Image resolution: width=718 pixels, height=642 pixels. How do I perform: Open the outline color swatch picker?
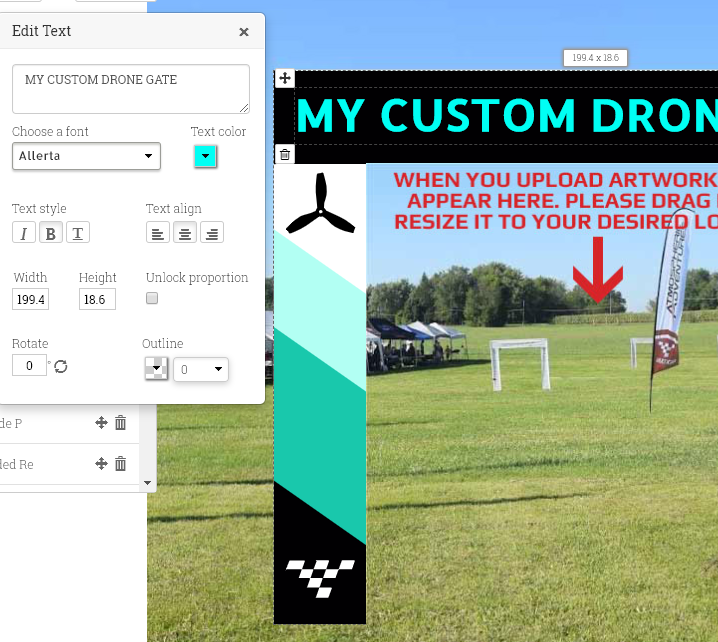(156, 369)
